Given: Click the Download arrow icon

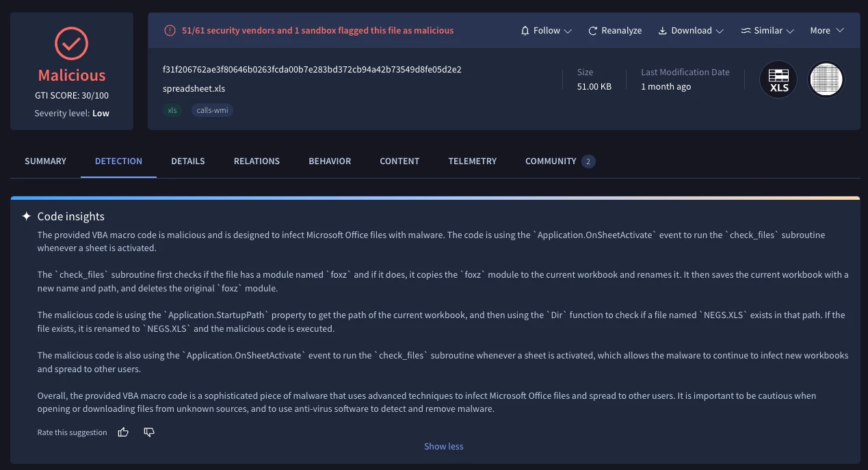Looking at the screenshot, I should 662,31.
